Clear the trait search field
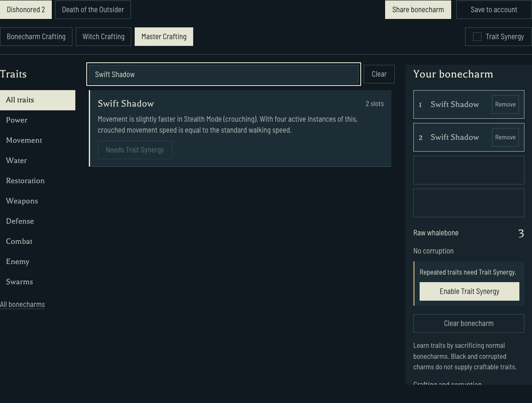Screen dimensions: 532x403 (x=379, y=74)
